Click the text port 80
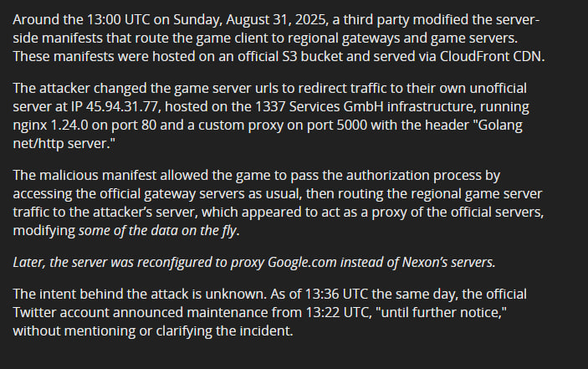Screen dimensions: 588x369 click(x=134, y=125)
